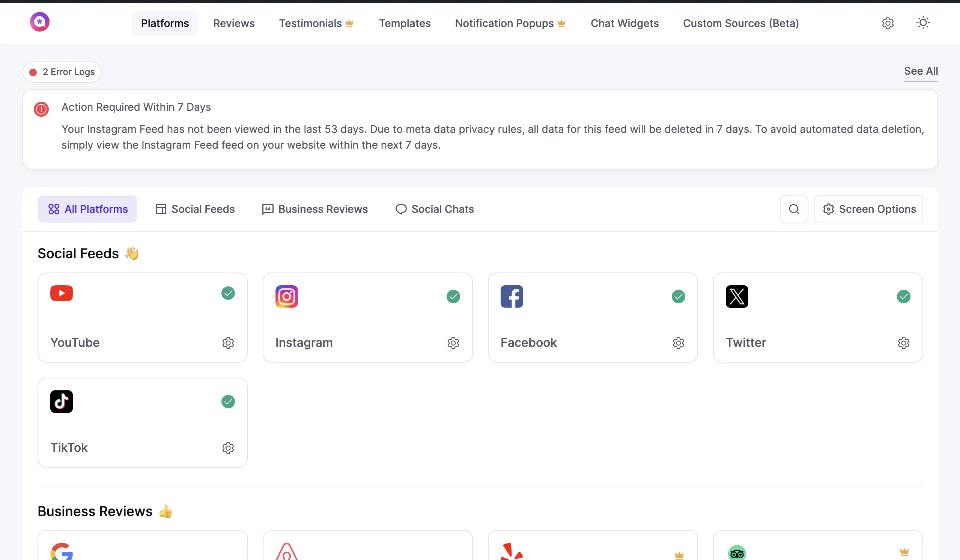Open the app settings gear in the header
The width and height of the screenshot is (960, 560).
tap(888, 23)
